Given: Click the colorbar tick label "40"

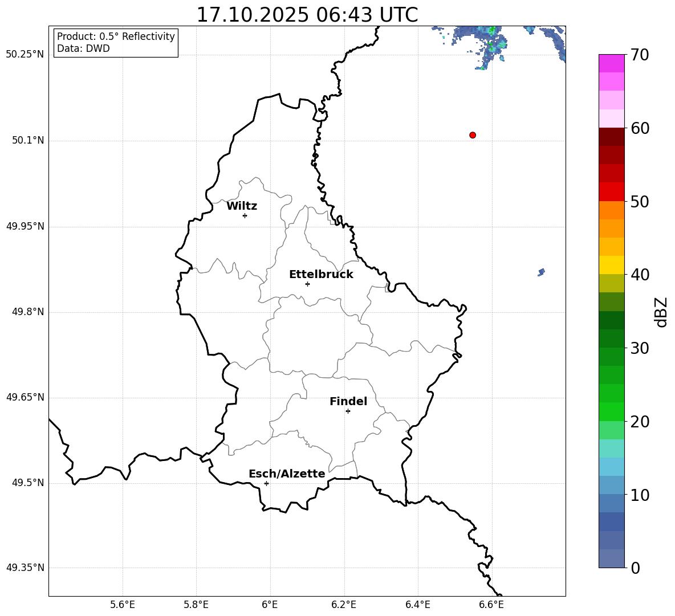Looking at the screenshot, I should click(640, 275).
